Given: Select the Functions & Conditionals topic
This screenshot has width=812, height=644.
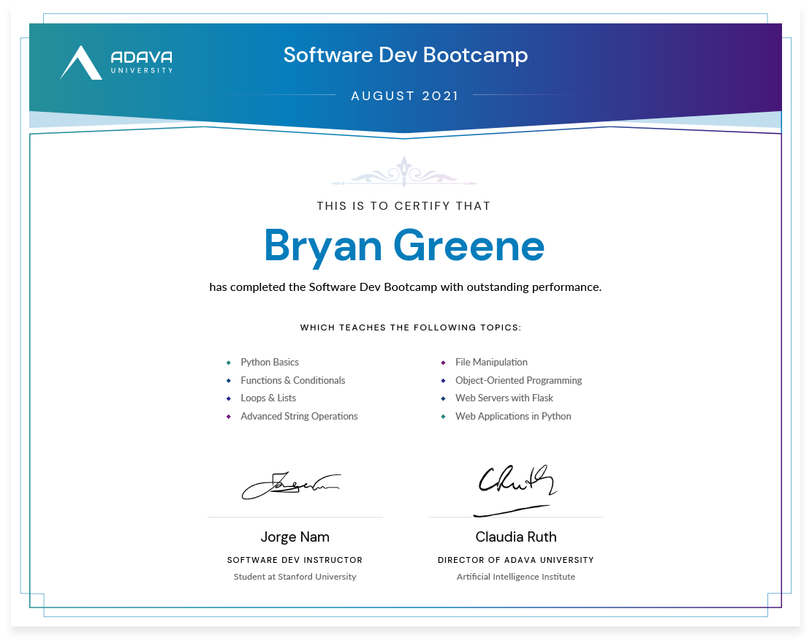Looking at the screenshot, I should [292, 380].
